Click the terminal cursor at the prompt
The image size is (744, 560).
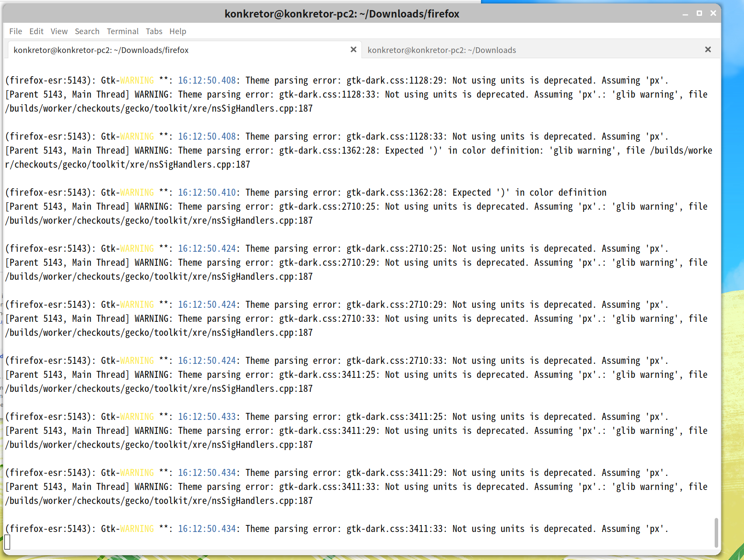(x=7, y=542)
